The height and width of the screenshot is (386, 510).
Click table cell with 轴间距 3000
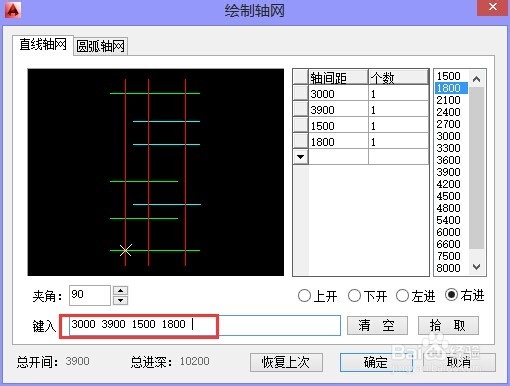pos(338,94)
